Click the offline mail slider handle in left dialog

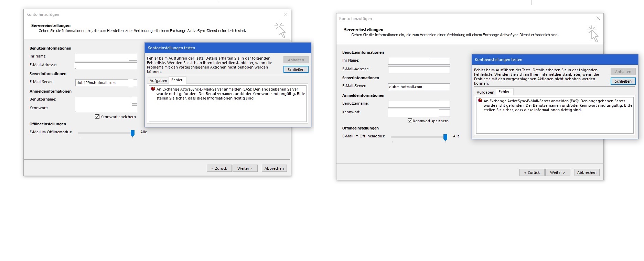(132, 133)
